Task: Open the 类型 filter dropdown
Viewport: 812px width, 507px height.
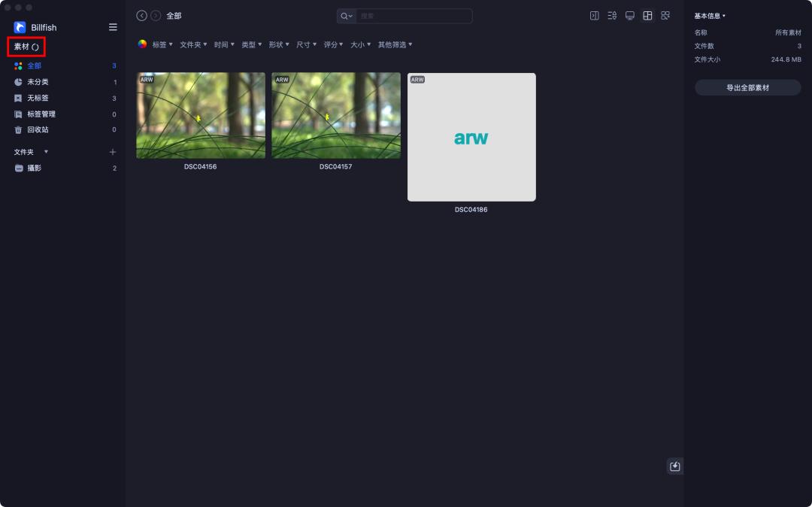Action: pos(252,45)
